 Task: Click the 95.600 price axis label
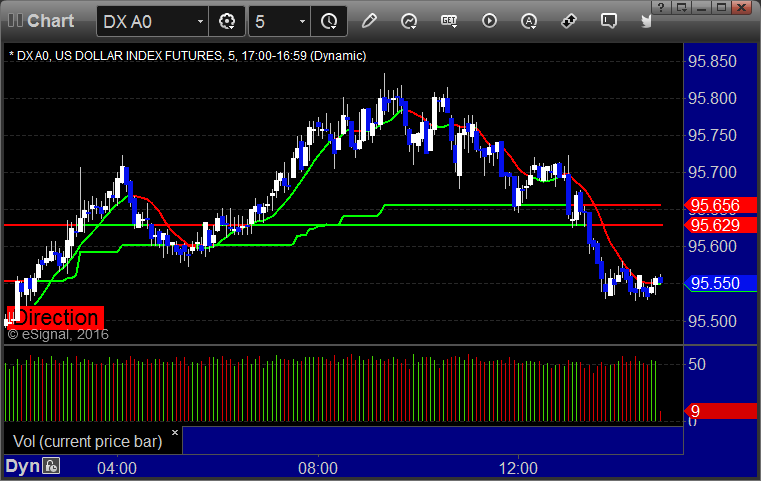coord(712,247)
